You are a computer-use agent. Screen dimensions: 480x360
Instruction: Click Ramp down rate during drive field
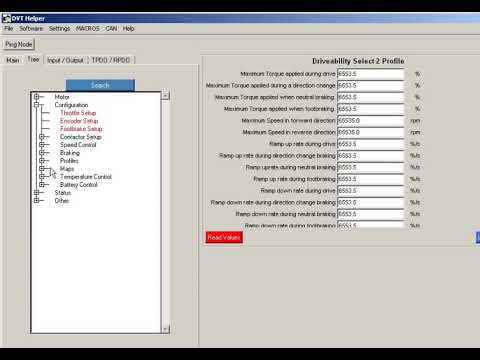(371, 191)
